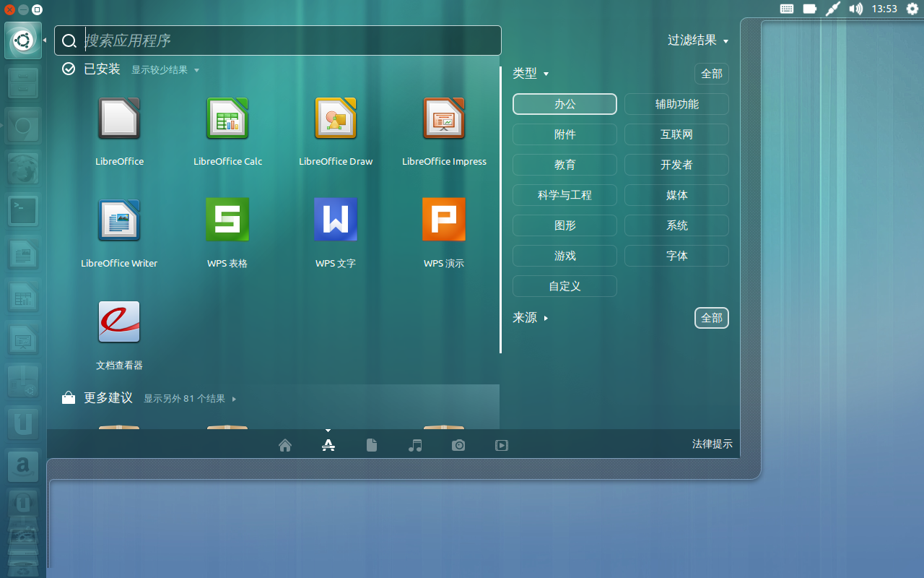Switch to the Music lens
This screenshot has width=924, height=578.
pyautogui.click(x=415, y=445)
